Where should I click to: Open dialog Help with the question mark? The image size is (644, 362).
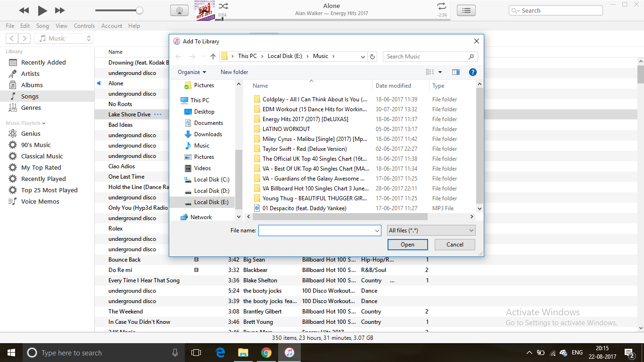click(473, 72)
